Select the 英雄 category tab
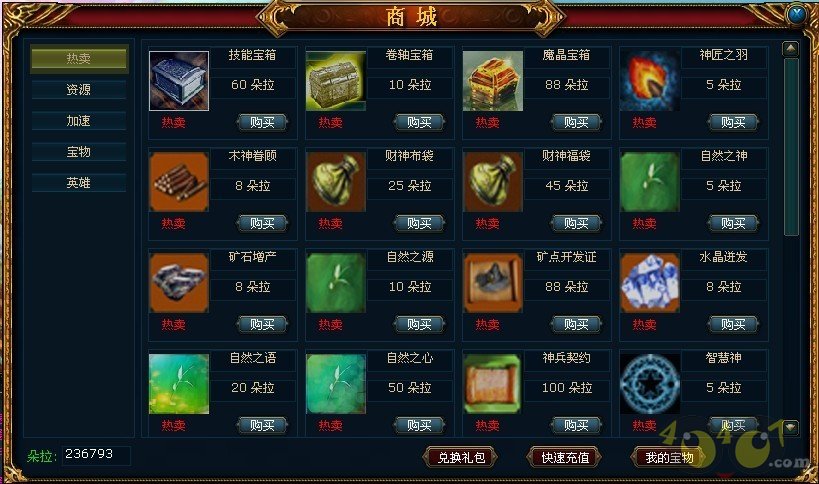The width and height of the screenshot is (819, 484). pyautogui.click(x=78, y=183)
